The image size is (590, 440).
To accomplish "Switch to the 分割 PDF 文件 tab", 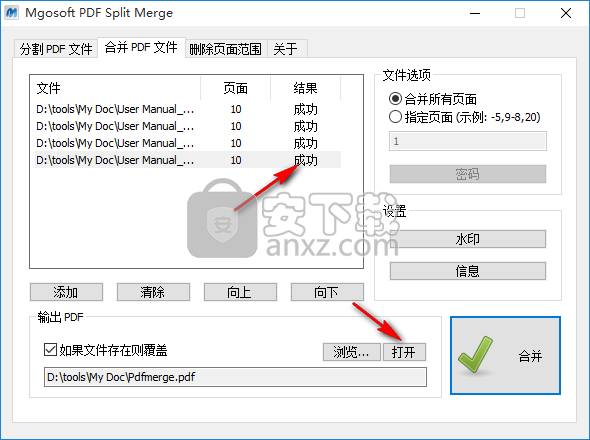I will 56,49.
